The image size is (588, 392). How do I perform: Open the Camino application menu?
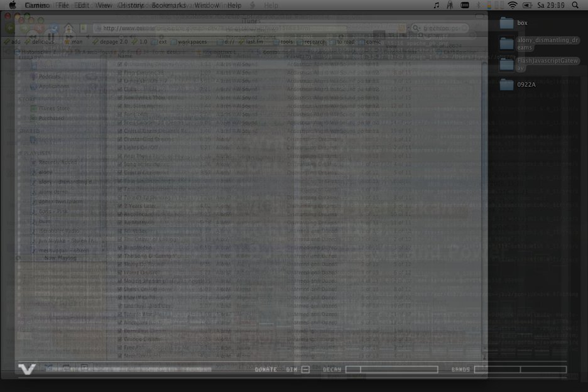36,5
